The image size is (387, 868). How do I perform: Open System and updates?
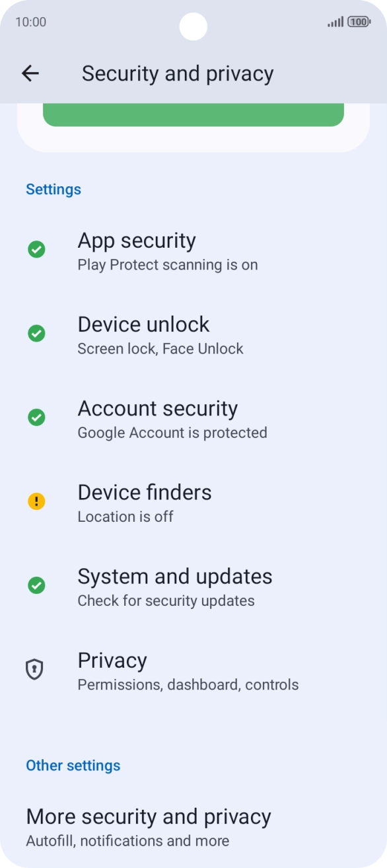pyautogui.click(x=175, y=586)
